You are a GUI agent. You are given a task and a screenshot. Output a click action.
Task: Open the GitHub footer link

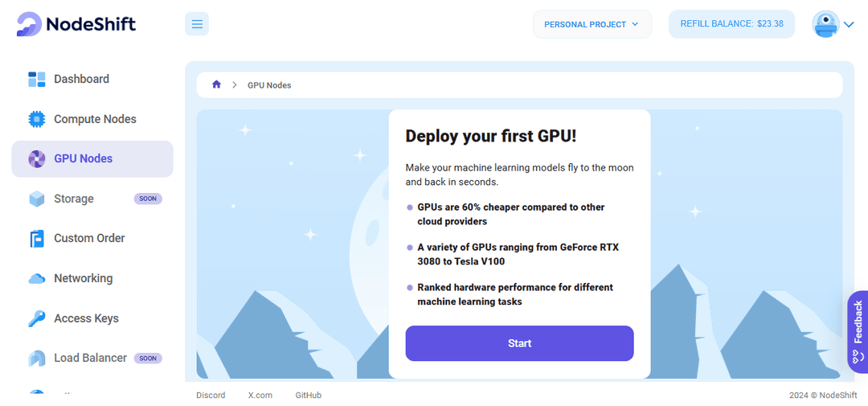tap(309, 396)
